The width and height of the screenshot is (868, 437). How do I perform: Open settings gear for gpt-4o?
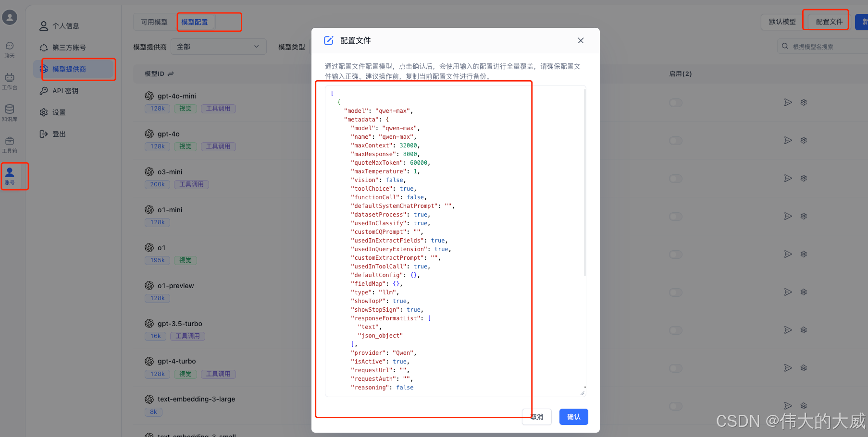point(804,140)
